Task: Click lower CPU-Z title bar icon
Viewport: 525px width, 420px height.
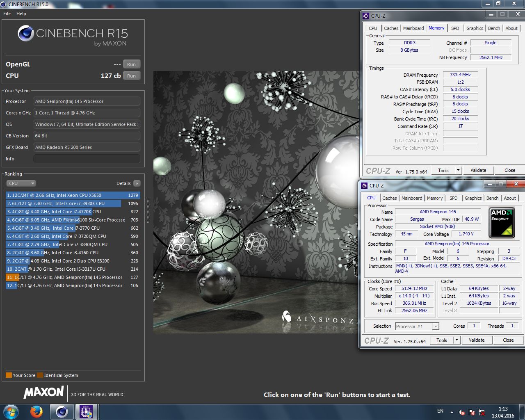Action: [364, 186]
